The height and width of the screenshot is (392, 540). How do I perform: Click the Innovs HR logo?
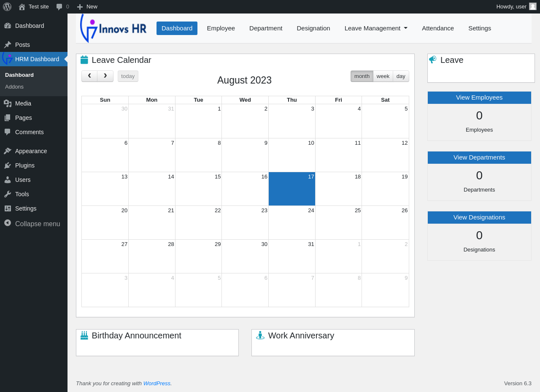point(113,28)
